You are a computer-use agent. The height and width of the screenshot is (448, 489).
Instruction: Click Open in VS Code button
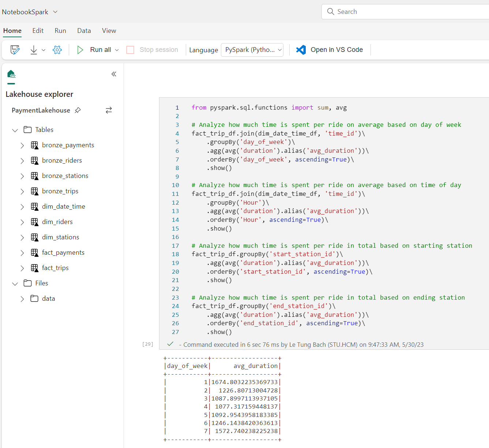tap(336, 50)
